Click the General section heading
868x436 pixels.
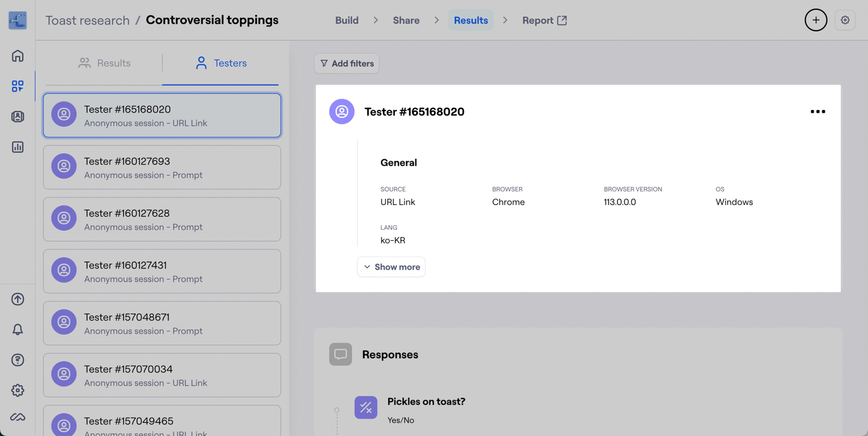(x=399, y=163)
